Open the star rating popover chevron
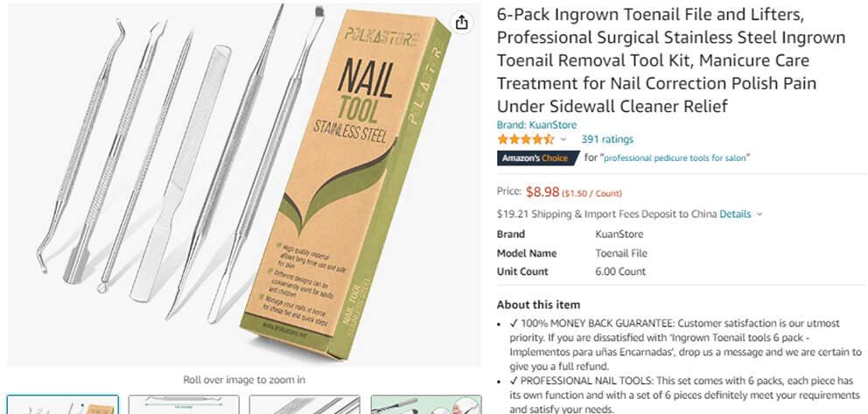The image size is (868, 414). tap(563, 139)
